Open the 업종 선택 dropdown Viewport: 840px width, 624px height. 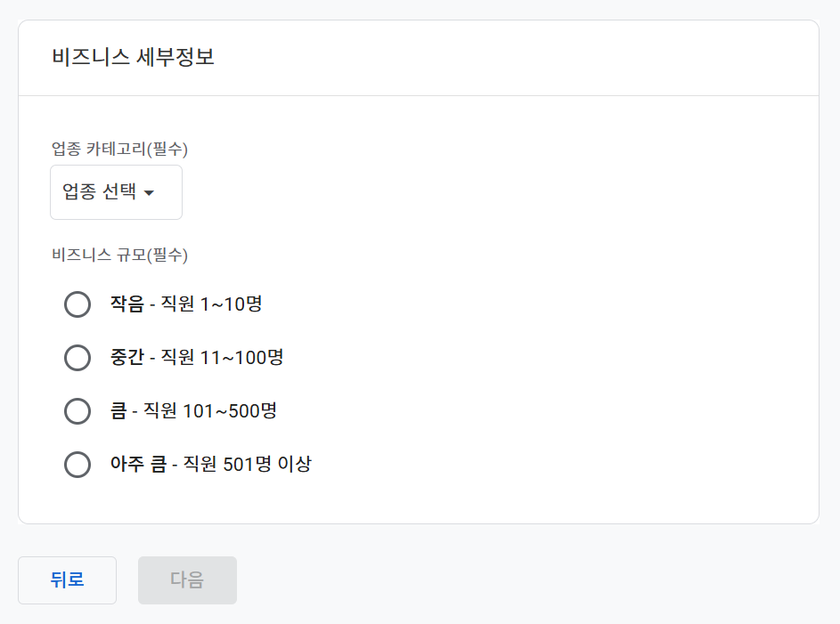click(x=116, y=192)
